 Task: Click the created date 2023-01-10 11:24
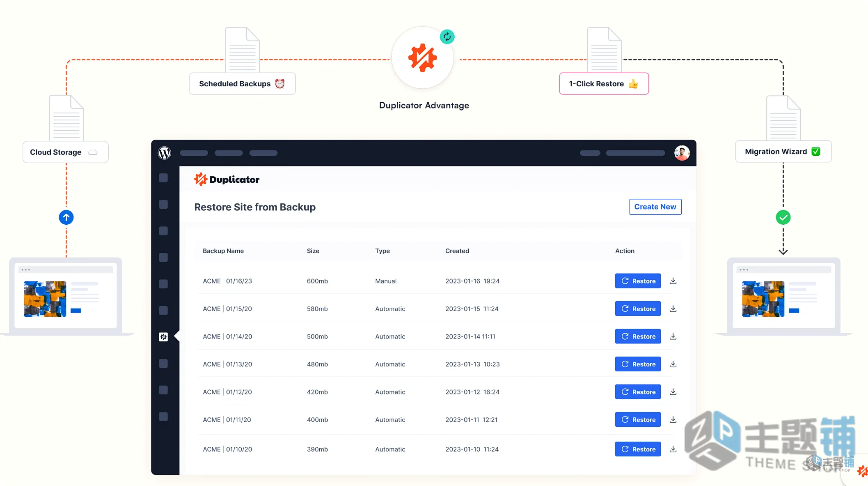pos(472,449)
